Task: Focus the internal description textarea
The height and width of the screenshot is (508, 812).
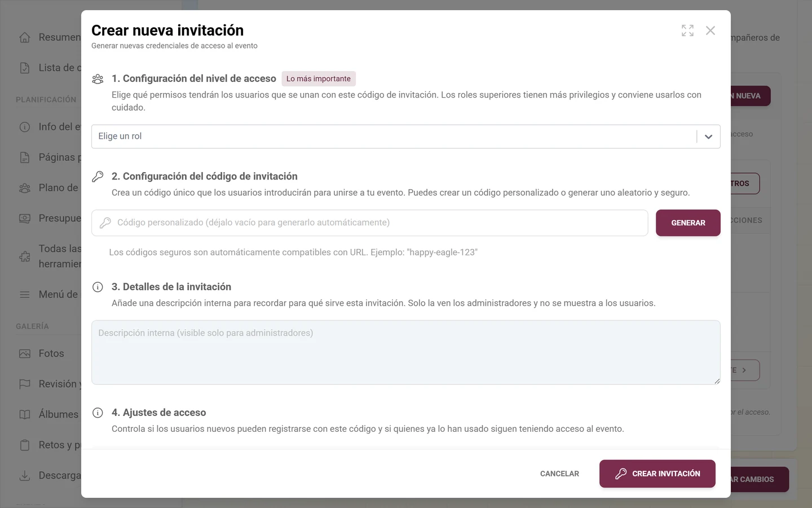Action: point(406,353)
